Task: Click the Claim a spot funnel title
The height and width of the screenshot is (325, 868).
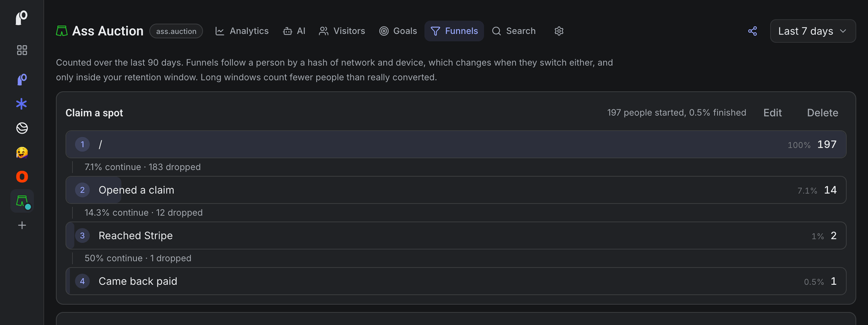Action: pos(94,113)
